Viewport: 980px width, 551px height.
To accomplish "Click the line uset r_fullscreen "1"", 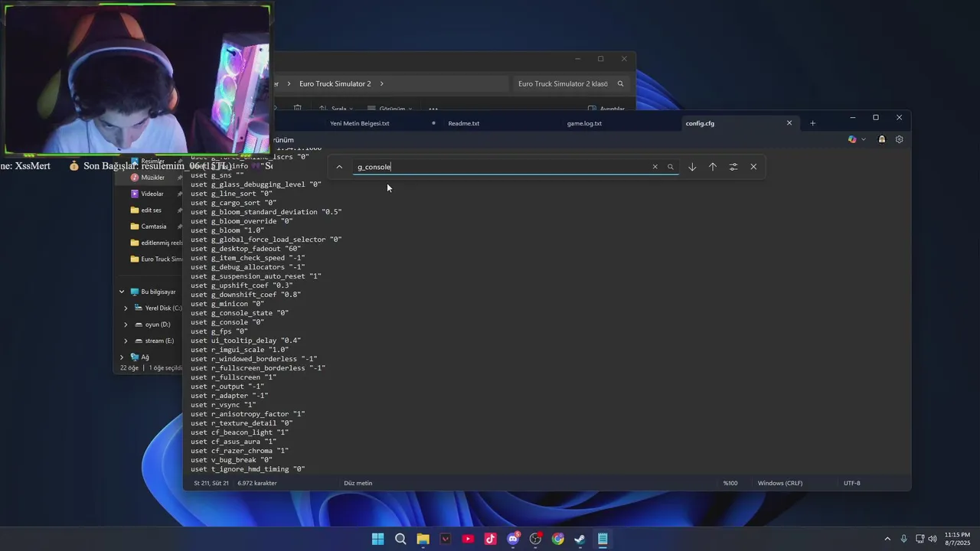I will pos(234,377).
